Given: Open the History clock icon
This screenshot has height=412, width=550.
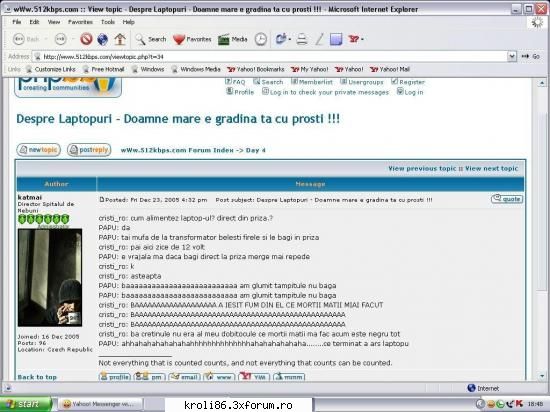Looking at the screenshot, I should tap(261, 39).
